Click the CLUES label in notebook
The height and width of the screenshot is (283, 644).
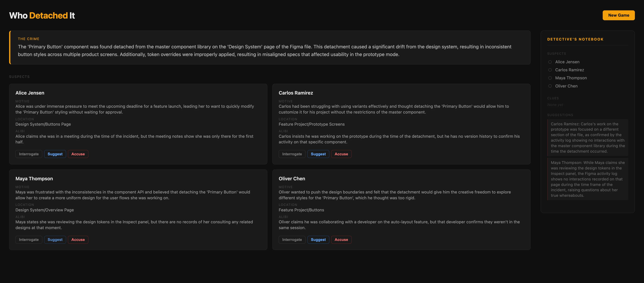pos(553,98)
